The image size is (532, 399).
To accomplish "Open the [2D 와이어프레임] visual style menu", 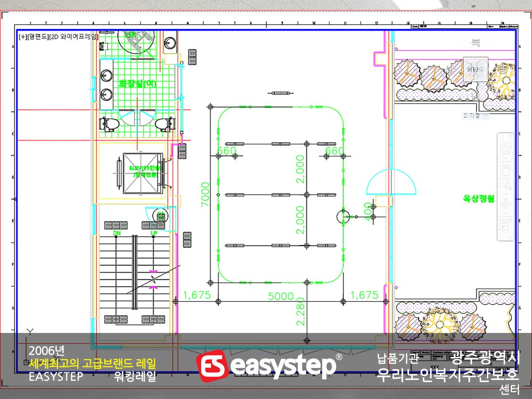I will (x=73, y=37).
